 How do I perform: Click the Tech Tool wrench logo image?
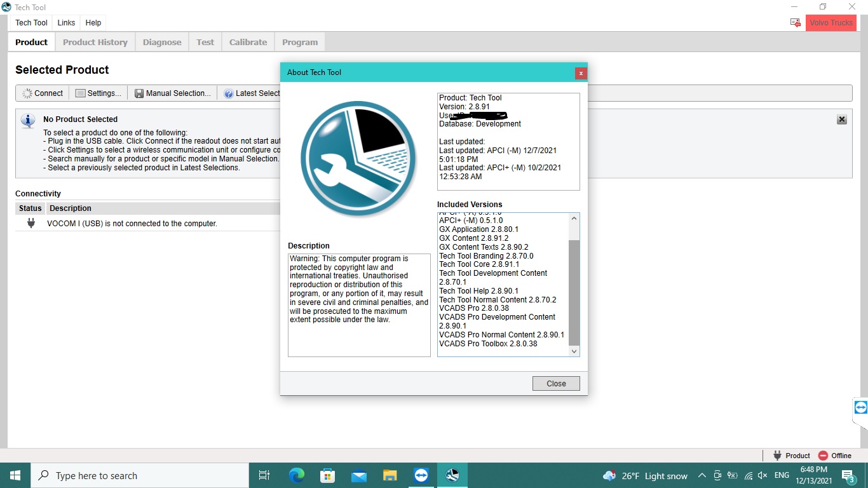tap(358, 161)
